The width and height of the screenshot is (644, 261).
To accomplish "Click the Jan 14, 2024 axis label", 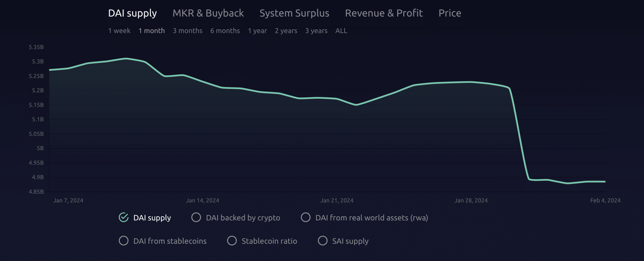I will [x=203, y=200].
